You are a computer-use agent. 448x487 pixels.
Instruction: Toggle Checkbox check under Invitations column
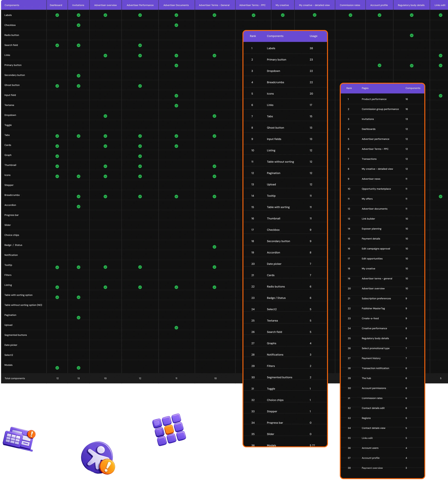[79, 25]
